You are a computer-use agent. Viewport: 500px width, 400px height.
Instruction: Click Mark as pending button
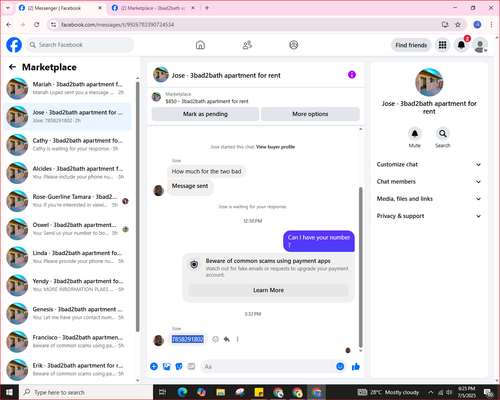(205, 114)
